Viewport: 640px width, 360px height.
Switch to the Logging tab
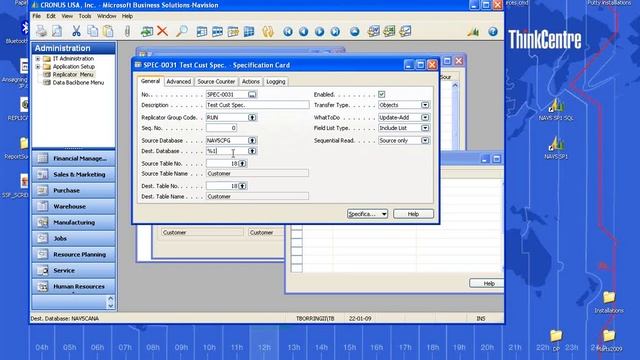pyautogui.click(x=276, y=82)
